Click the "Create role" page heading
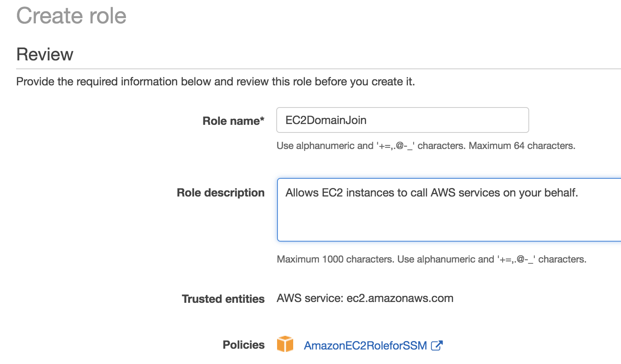This screenshot has width=621, height=364. click(71, 16)
